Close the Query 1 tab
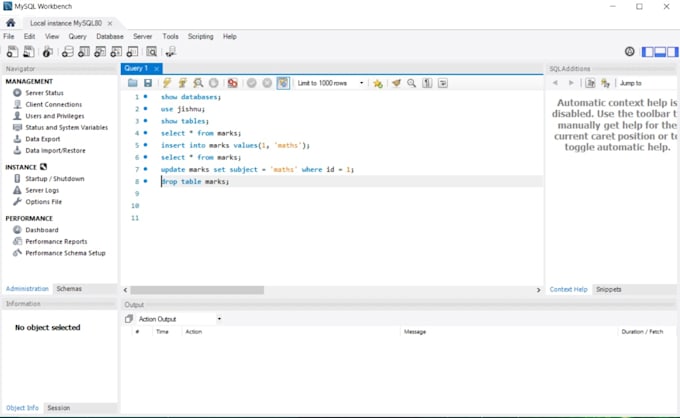Viewport: 680px width, 418px height. (x=157, y=69)
